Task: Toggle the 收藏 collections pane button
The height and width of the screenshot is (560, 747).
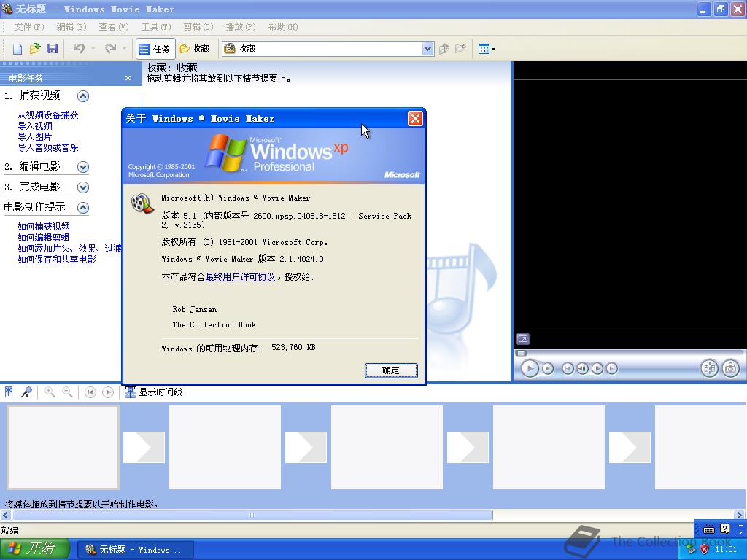Action: [194, 49]
